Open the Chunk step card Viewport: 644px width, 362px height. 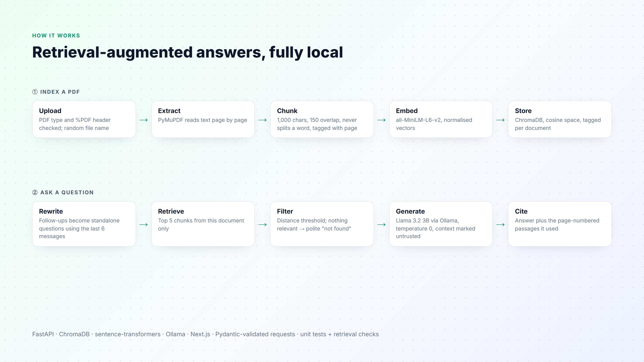[322, 119]
